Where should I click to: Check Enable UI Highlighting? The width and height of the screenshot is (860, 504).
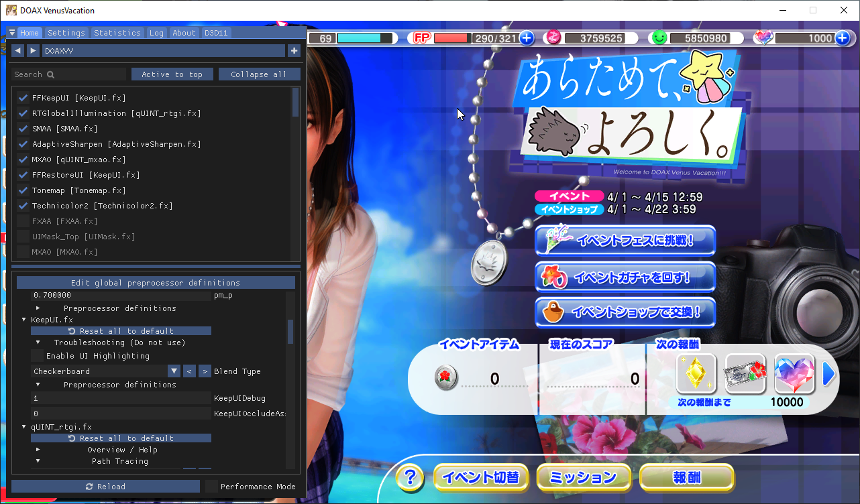[37, 356]
